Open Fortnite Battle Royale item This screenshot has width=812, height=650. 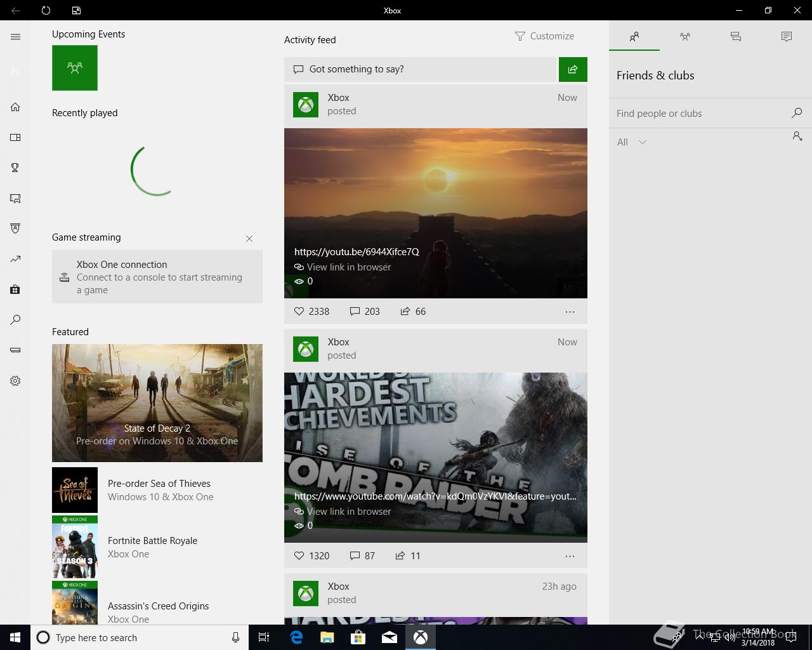pyautogui.click(x=157, y=547)
